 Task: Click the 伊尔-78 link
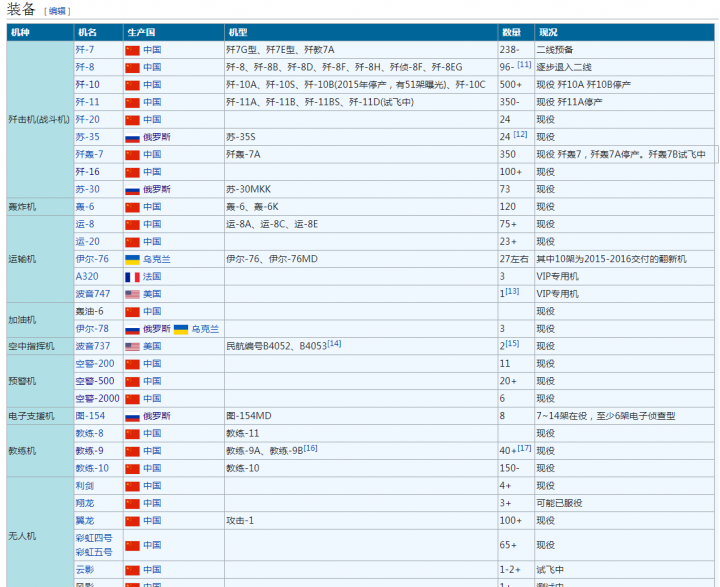[x=92, y=329]
